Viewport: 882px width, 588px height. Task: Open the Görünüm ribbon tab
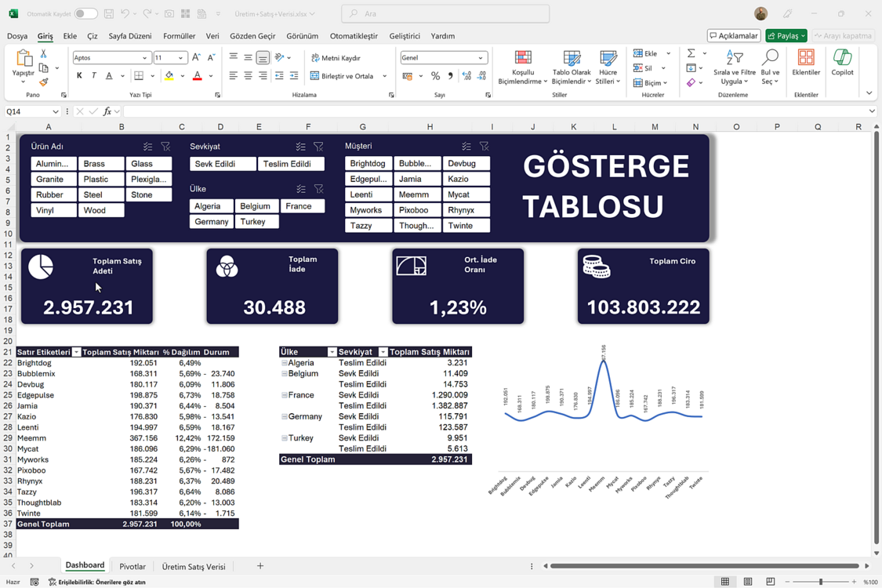(302, 36)
